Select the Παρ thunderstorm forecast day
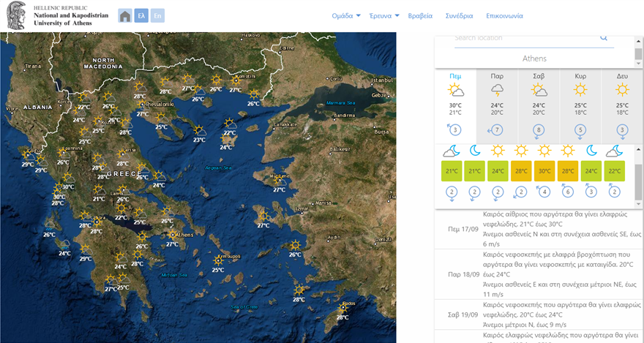Image resolution: width=644 pixels, height=343 pixels. [x=497, y=95]
